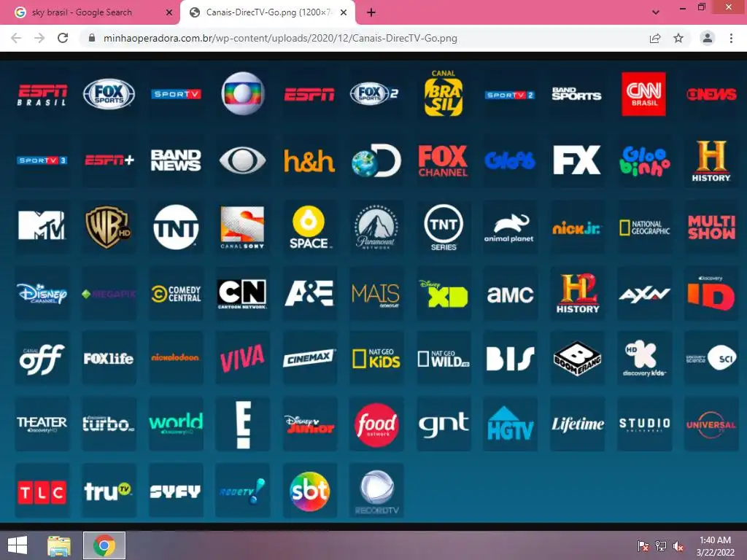Click the Disney XD logo
This screenshot has height=560, width=747.
[x=444, y=293]
